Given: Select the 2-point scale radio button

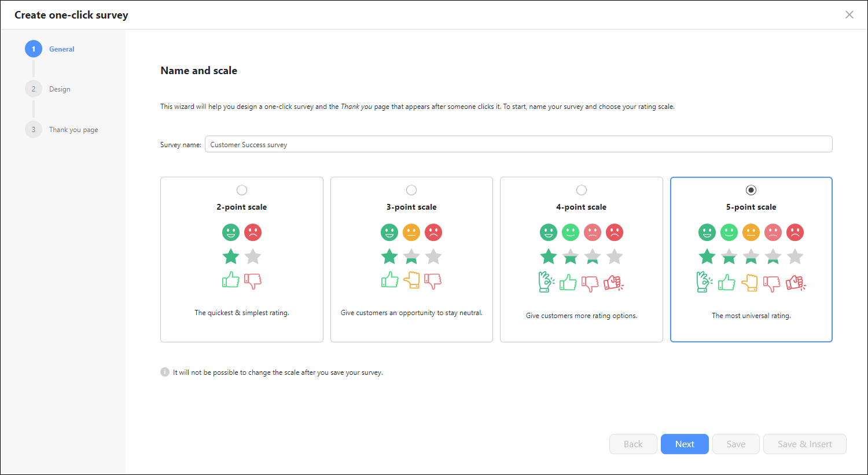Looking at the screenshot, I should [x=242, y=190].
